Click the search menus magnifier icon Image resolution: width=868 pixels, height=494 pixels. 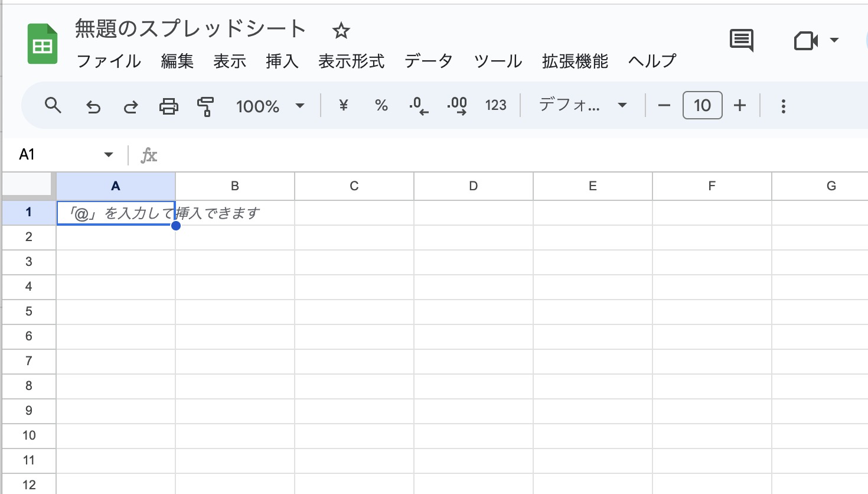tap(53, 106)
